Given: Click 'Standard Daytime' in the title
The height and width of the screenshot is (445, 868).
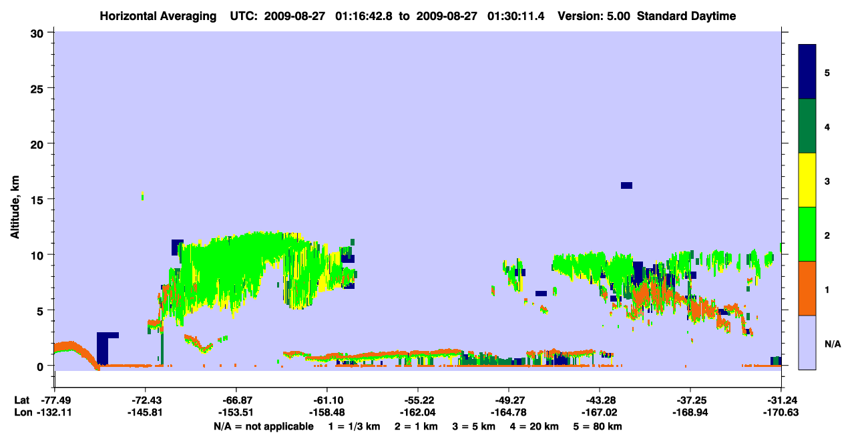Looking at the screenshot, I should tap(686, 16).
